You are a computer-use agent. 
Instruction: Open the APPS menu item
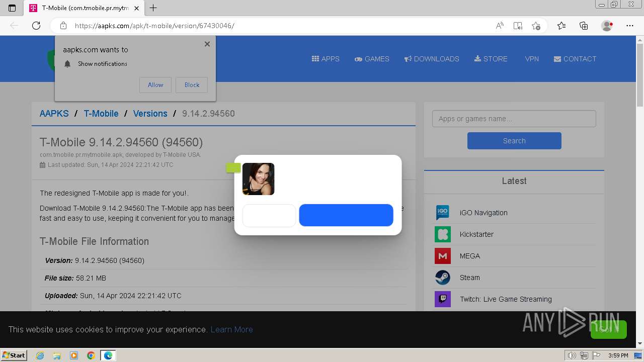[x=326, y=59]
